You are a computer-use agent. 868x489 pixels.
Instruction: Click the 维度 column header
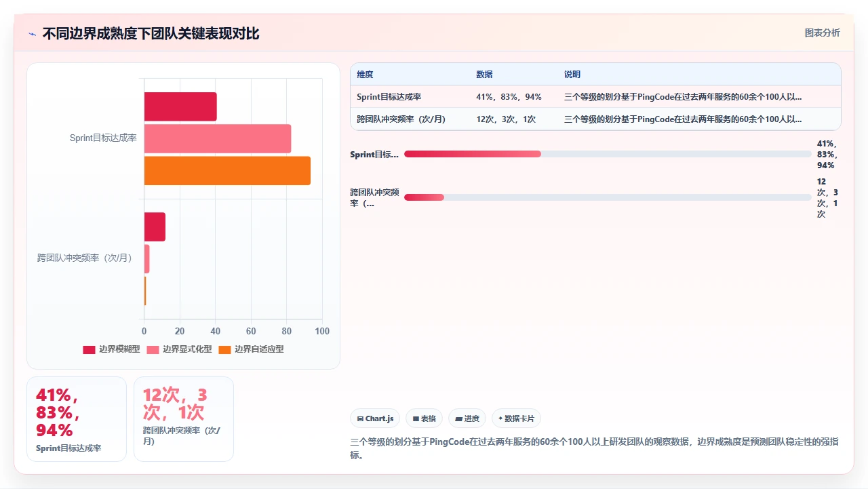pyautogui.click(x=365, y=75)
